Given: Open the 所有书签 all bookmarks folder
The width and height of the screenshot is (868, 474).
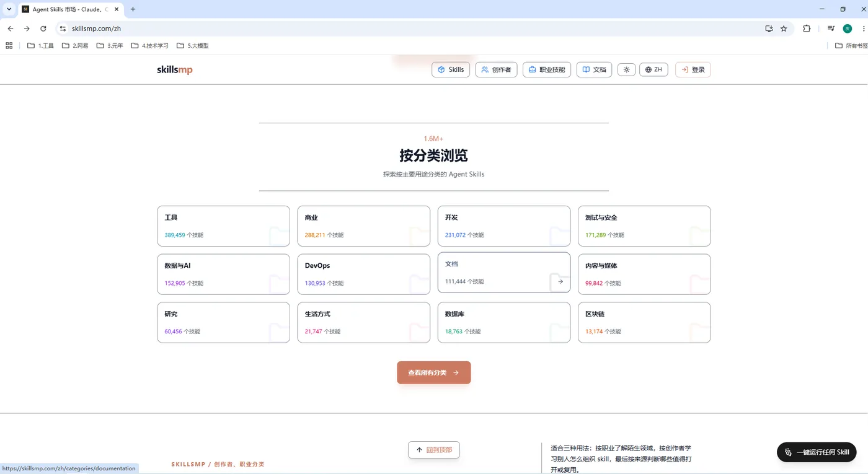Looking at the screenshot, I should point(851,45).
